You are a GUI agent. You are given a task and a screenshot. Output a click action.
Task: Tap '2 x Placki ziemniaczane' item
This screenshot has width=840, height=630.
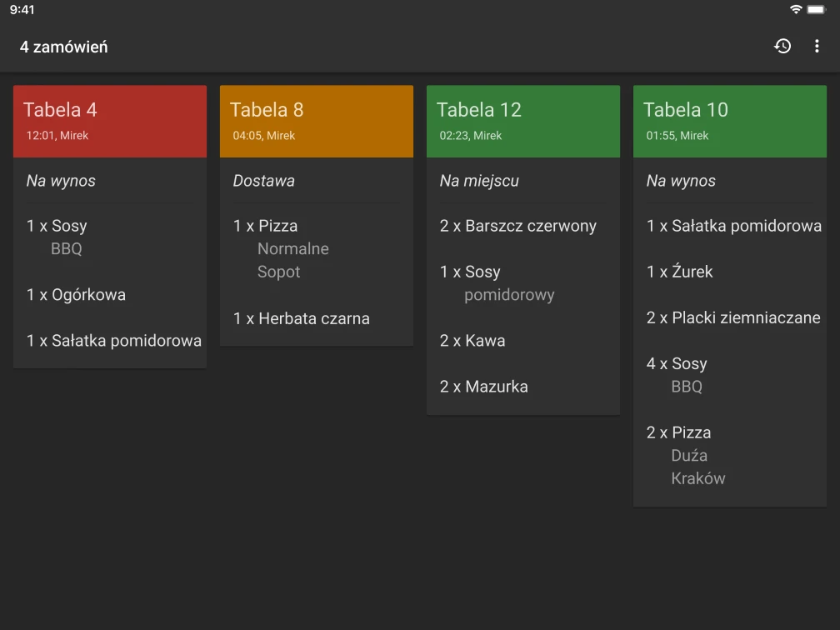click(x=733, y=317)
